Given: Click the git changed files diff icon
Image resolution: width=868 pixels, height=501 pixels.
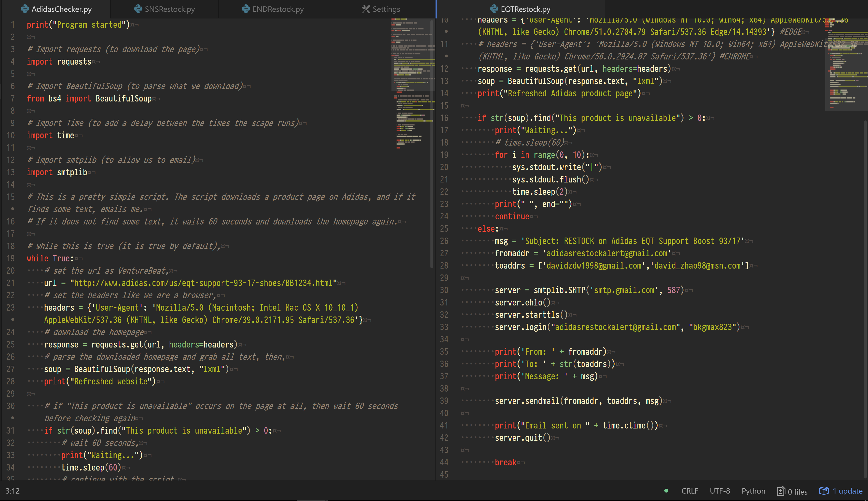Looking at the screenshot, I should (x=781, y=491).
